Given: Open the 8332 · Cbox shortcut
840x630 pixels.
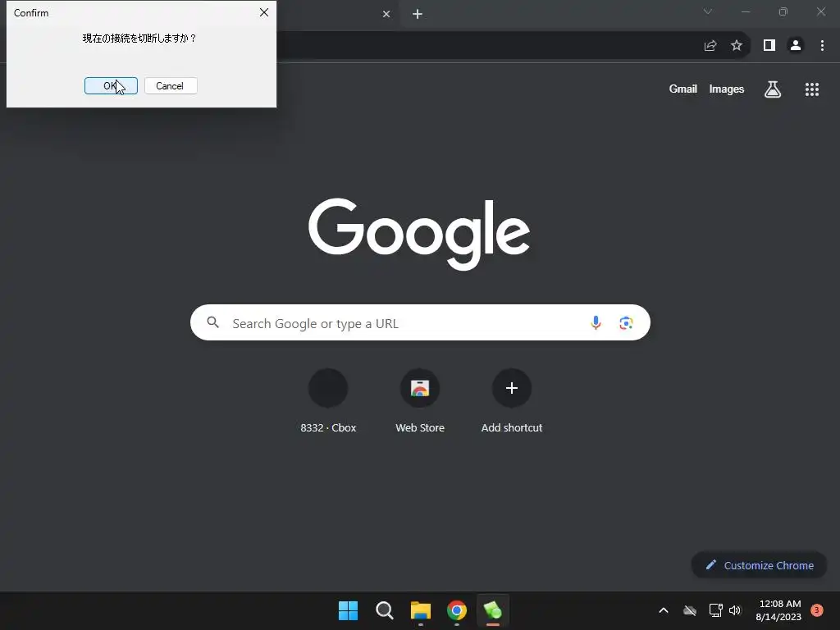Looking at the screenshot, I should point(328,400).
